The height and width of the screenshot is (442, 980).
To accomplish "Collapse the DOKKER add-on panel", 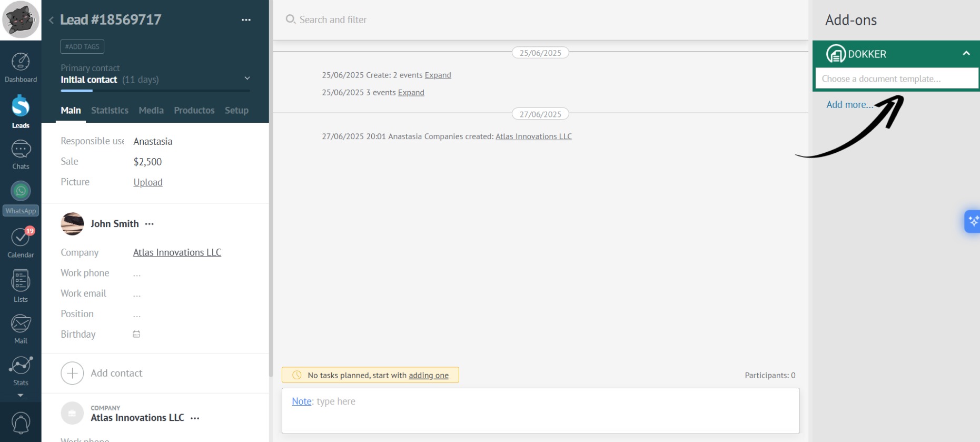I will 966,53.
